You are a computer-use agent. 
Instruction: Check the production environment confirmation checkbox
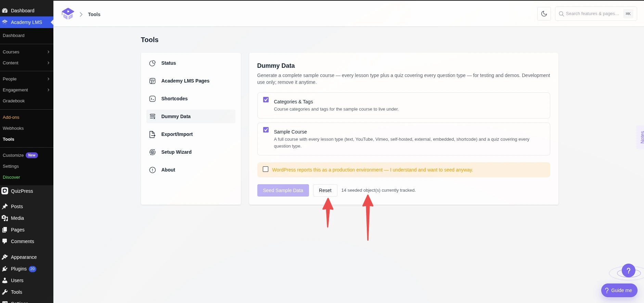click(x=266, y=169)
